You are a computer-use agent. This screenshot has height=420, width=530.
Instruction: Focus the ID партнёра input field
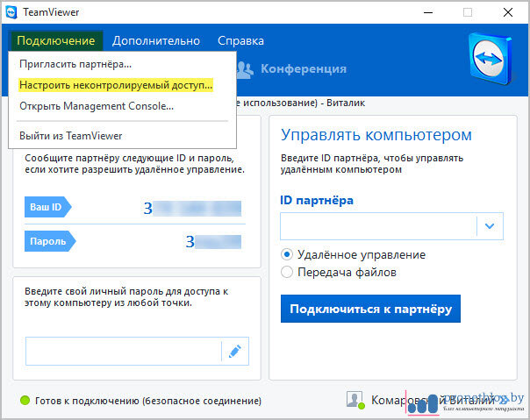pyautogui.click(x=378, y=226)
